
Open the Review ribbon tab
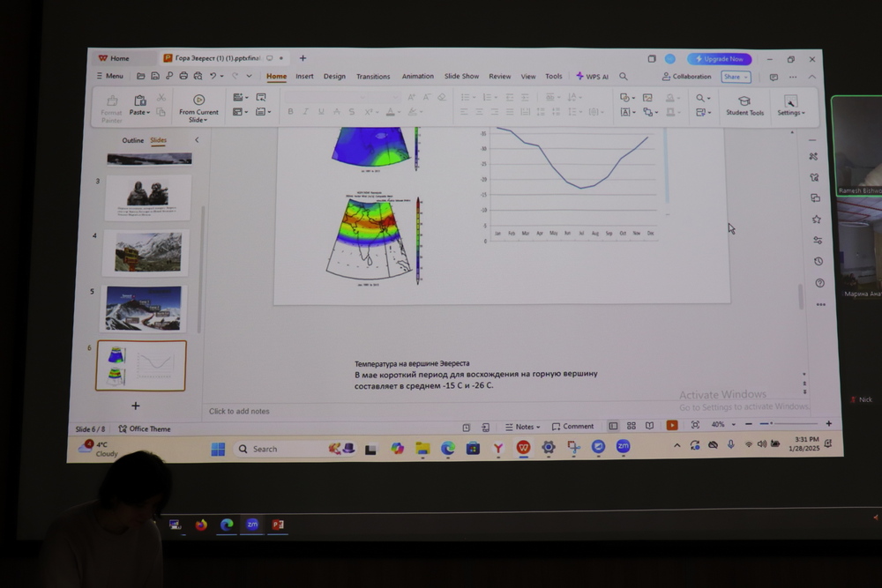tap(499, 77)
